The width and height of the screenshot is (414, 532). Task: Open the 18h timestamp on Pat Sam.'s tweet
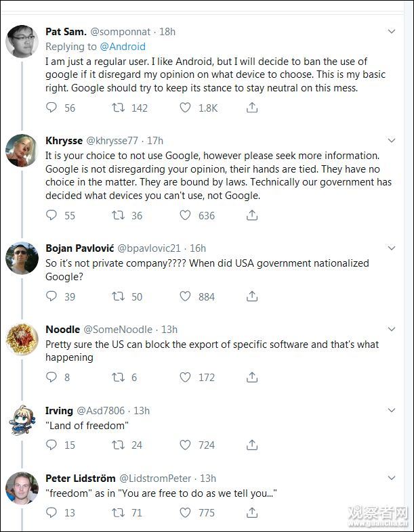coord(167,31)
